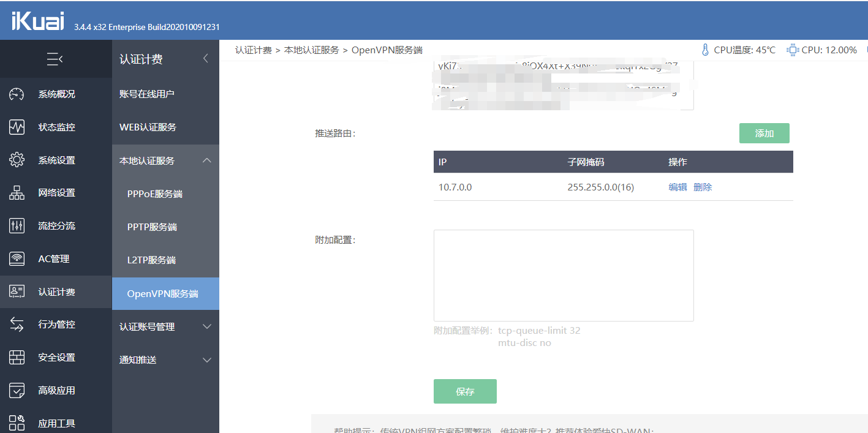Click the 网络设置 network icon
The height and width of the screenshot is (433, 868).
(17, 193)
